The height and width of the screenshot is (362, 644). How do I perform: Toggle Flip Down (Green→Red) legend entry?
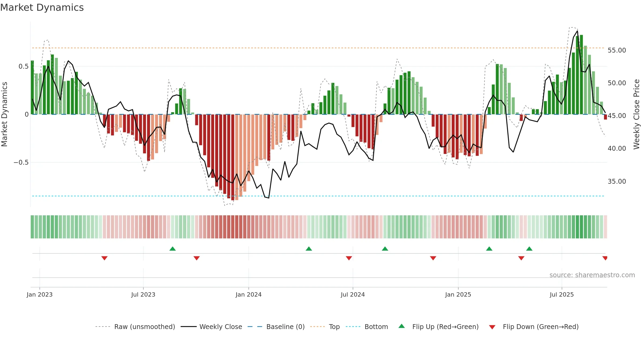coord(534,327)
